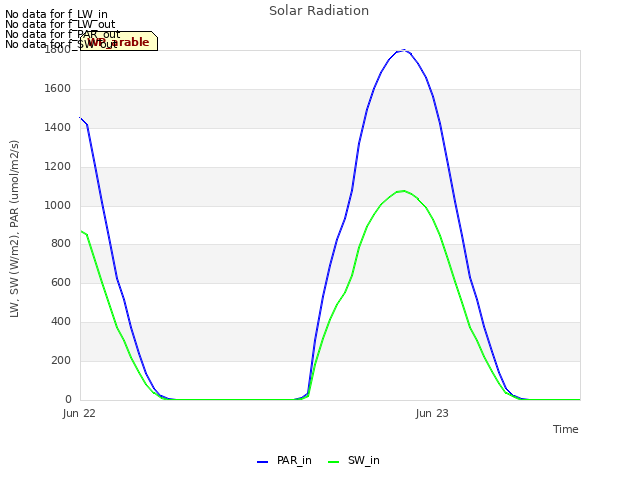This screenshot has height=480, width=640.
Task: Toggle SW_in series in the legend
Action: (x=354, y=461)
